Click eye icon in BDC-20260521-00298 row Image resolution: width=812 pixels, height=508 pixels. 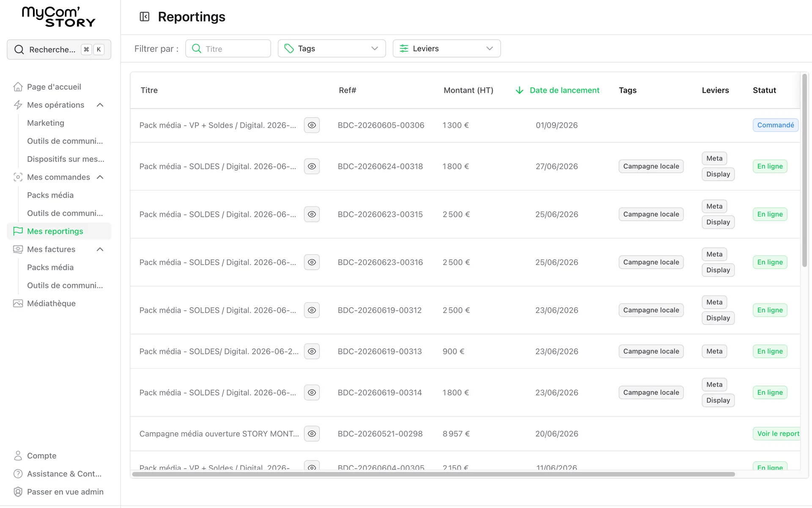pos(312,433)
